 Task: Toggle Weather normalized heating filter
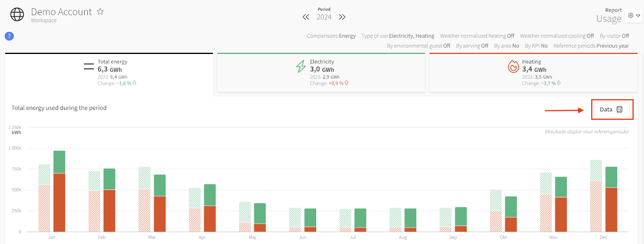pyautogui.click(x=477, y=36)
